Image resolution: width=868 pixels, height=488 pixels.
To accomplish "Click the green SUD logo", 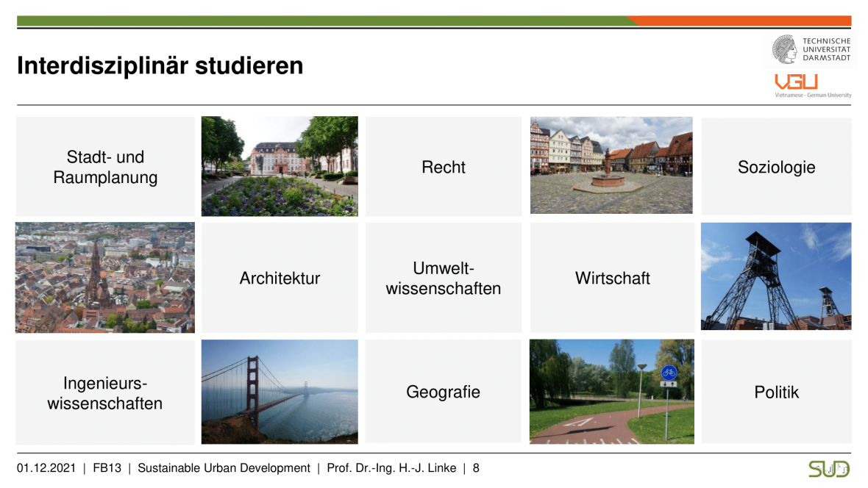I will [x=829, y=469].
